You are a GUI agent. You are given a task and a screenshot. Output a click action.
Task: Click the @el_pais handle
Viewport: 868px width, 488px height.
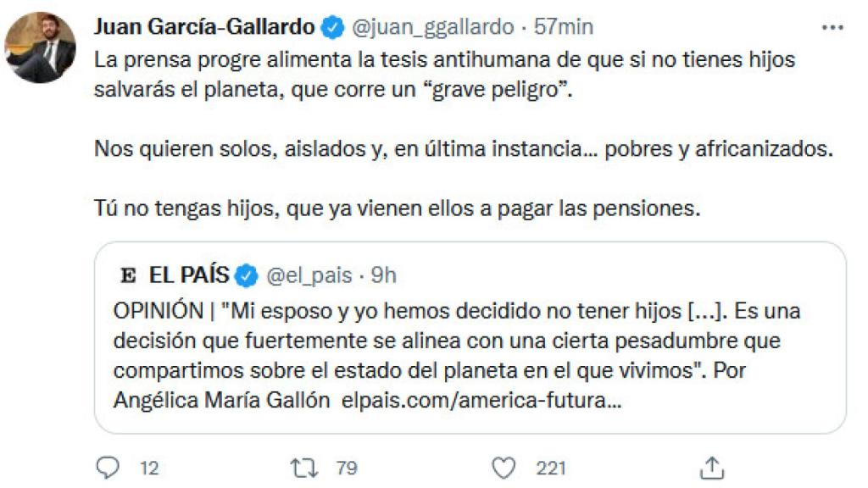309,273
